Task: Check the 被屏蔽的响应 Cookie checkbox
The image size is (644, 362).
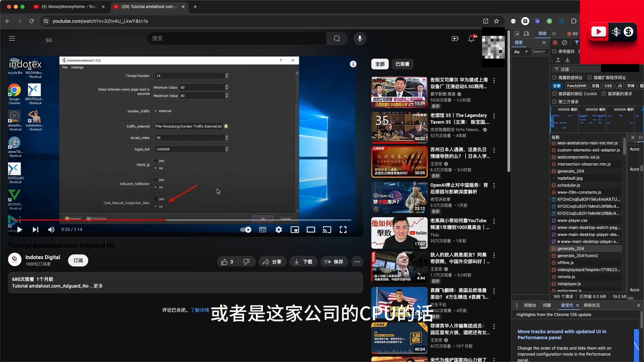Action: 554,94
